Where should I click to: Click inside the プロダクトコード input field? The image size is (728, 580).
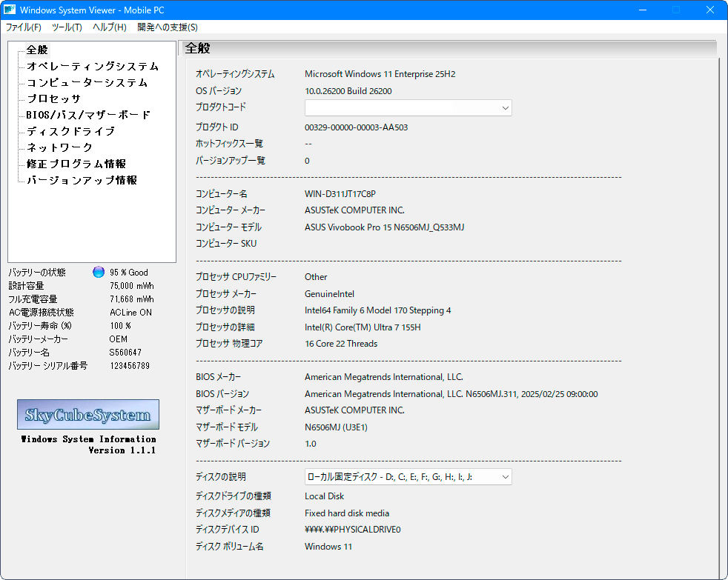(400, 107)
